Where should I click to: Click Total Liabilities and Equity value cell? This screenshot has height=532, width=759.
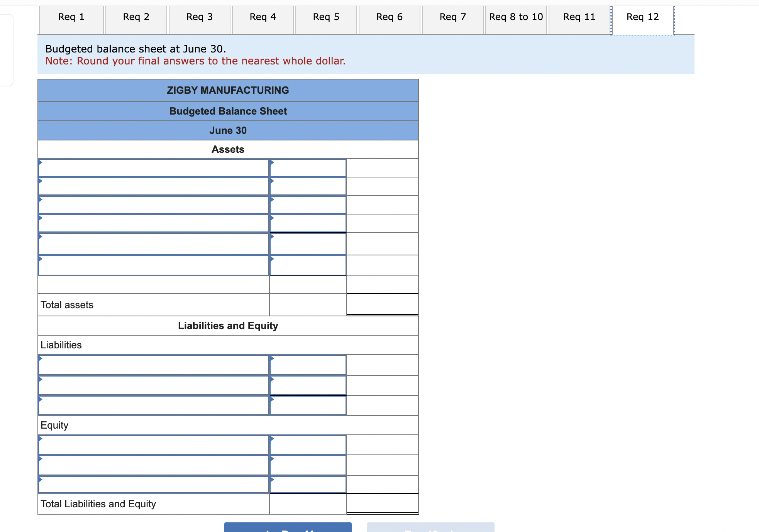pyautogui.click(x=382, y=503)
